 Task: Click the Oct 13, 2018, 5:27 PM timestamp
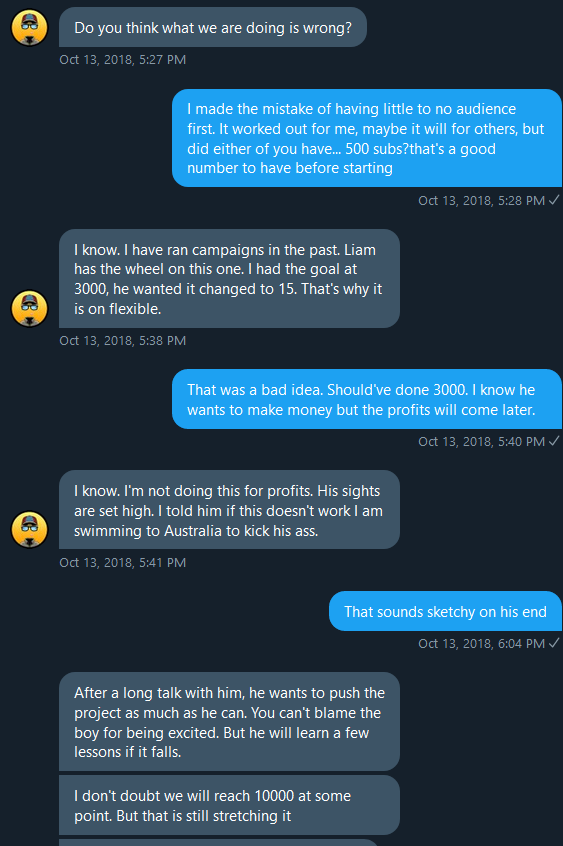123,59
